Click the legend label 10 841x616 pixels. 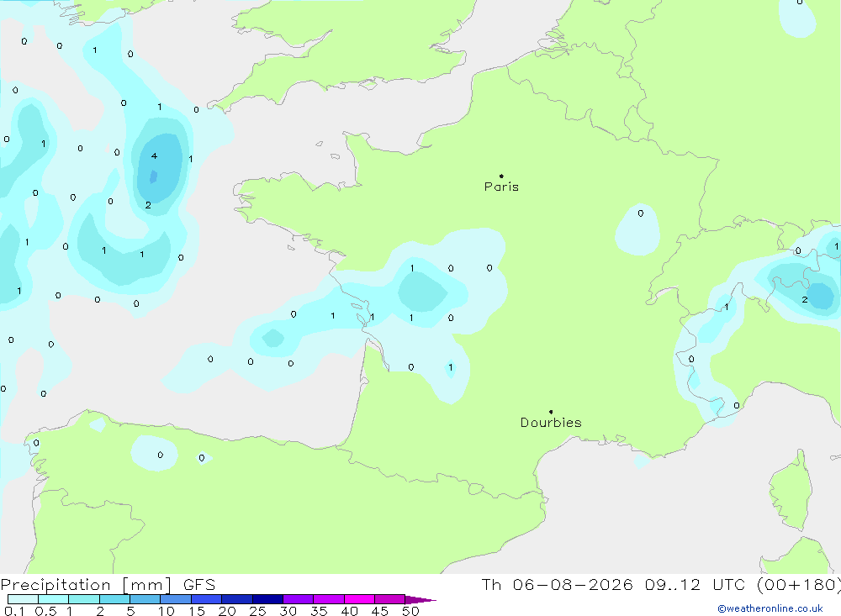tap(167, 611)
